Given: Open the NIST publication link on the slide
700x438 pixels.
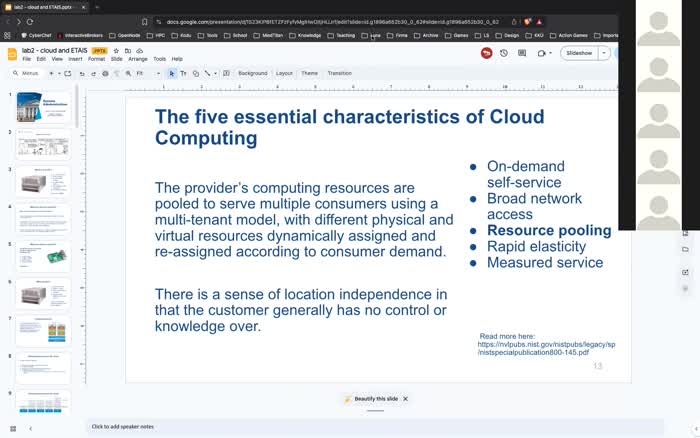Looking at the screenshot, I should point(546,348).
